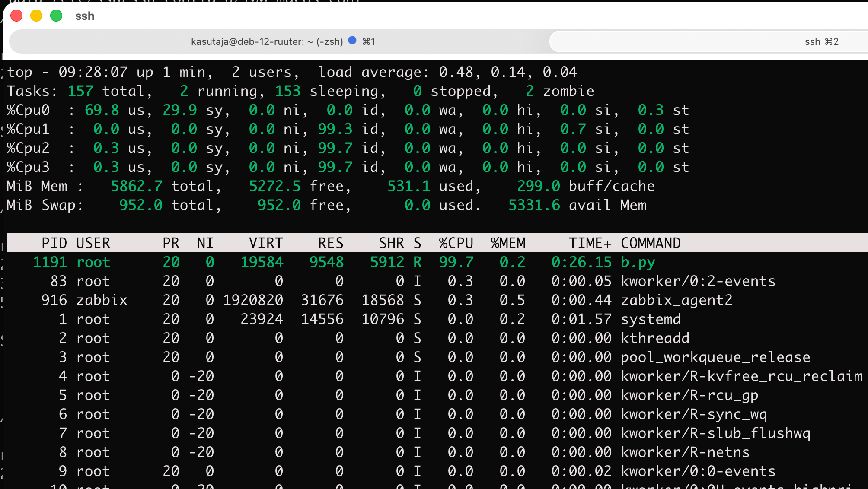
Task: Select the RES column header
Action: [x=331, y=243]
